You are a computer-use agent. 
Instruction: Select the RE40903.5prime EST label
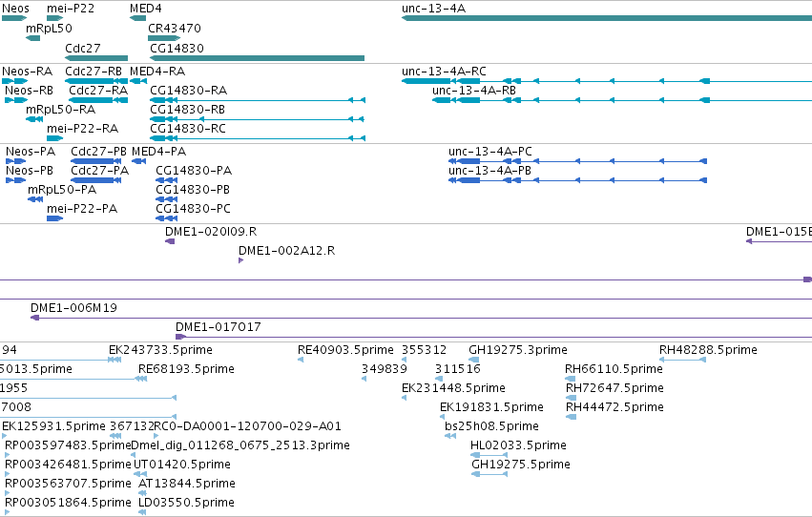click(x=345, y=350)
